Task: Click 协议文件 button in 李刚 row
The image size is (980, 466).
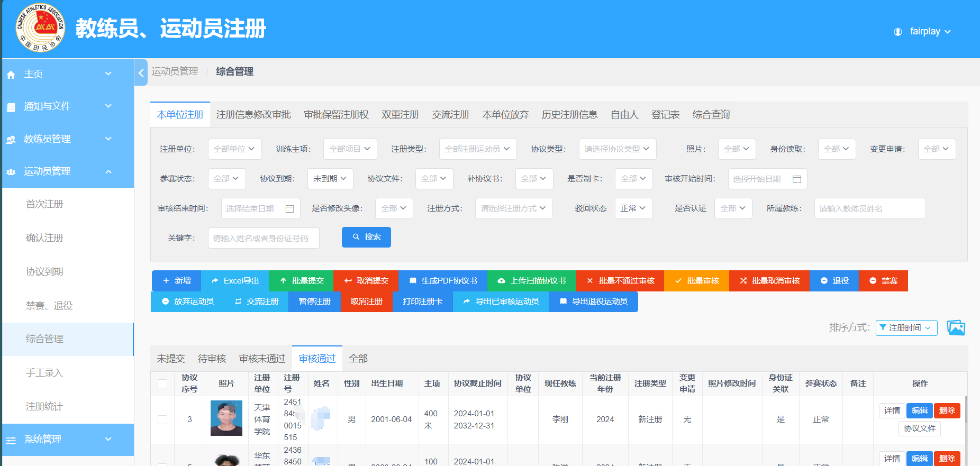Action: pyautogui.click(x=919, y=428)
